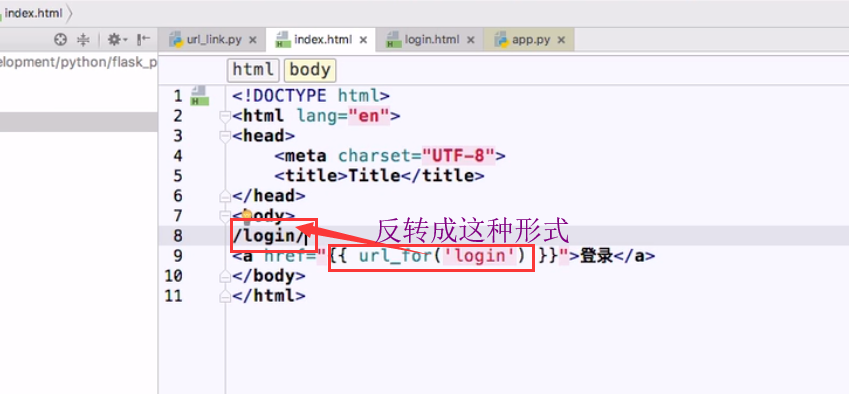Collapse the head tag fold on line 3
Viewport: 849px width, 394px height.
coord(225,136)
